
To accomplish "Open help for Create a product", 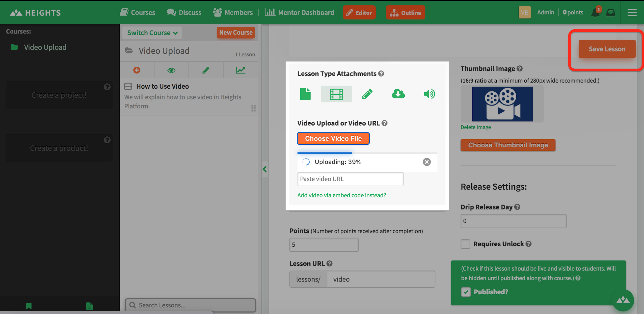I will (107, 140).
